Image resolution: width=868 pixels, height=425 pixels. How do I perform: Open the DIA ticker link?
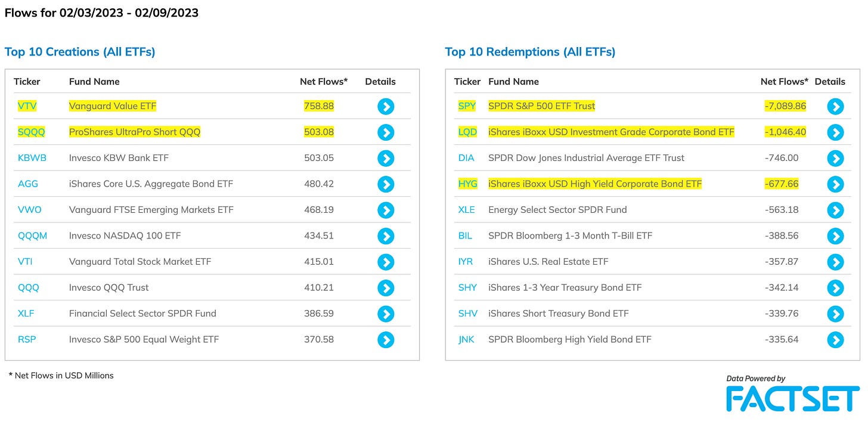pos(466,158)
